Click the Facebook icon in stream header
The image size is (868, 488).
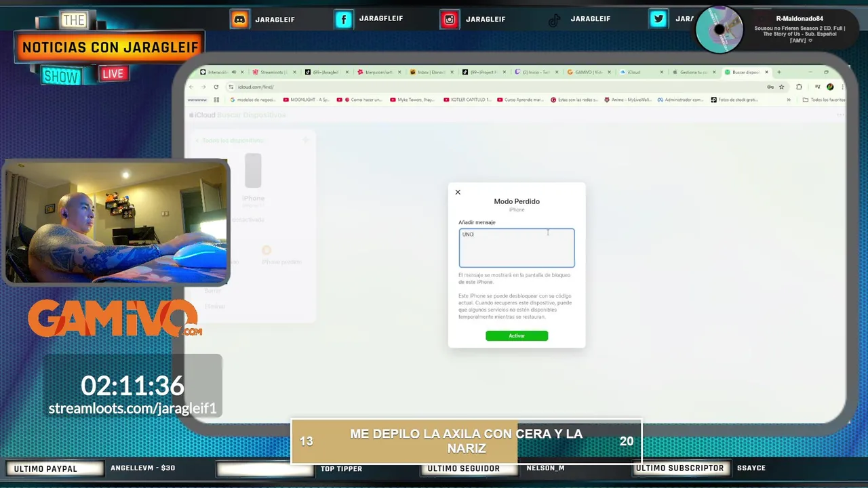tap(344, 19)
